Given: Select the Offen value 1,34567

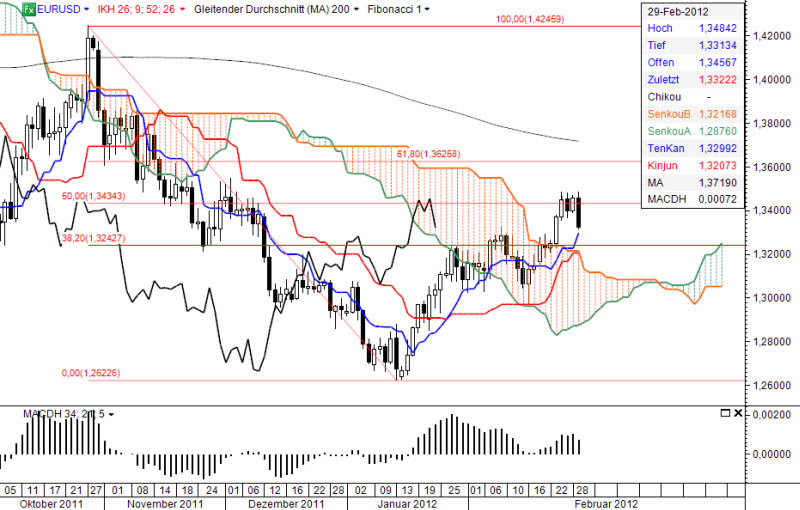Looking at the screenshot, I should 717,63.
